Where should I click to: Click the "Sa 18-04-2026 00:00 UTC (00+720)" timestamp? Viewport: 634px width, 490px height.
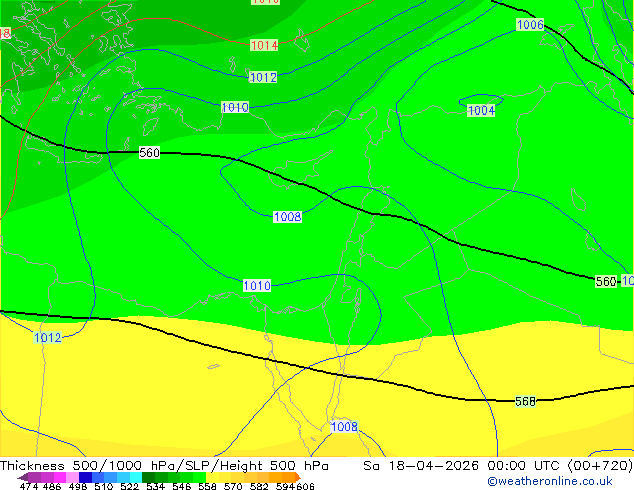click(x=498, y=466)
